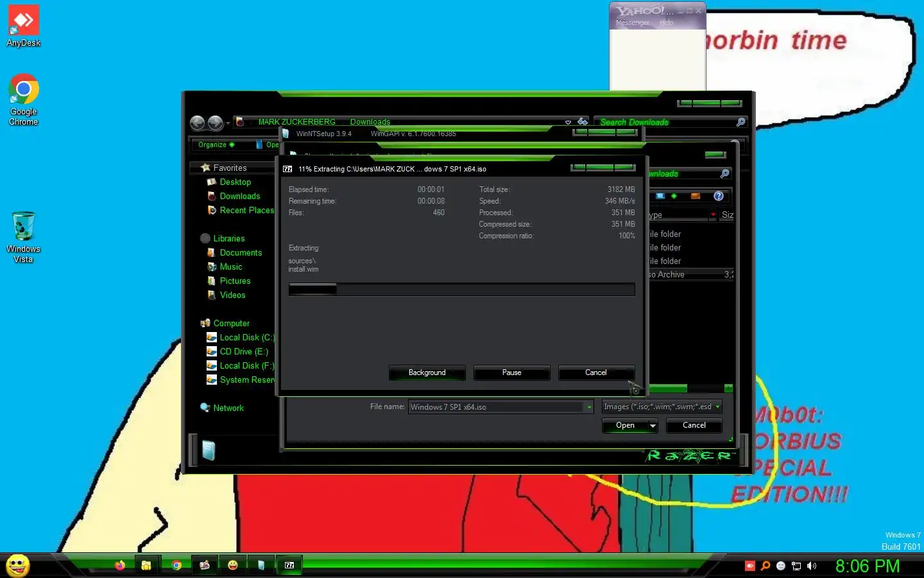Open the AnyDesk desktop shortcut

point(24,26)
